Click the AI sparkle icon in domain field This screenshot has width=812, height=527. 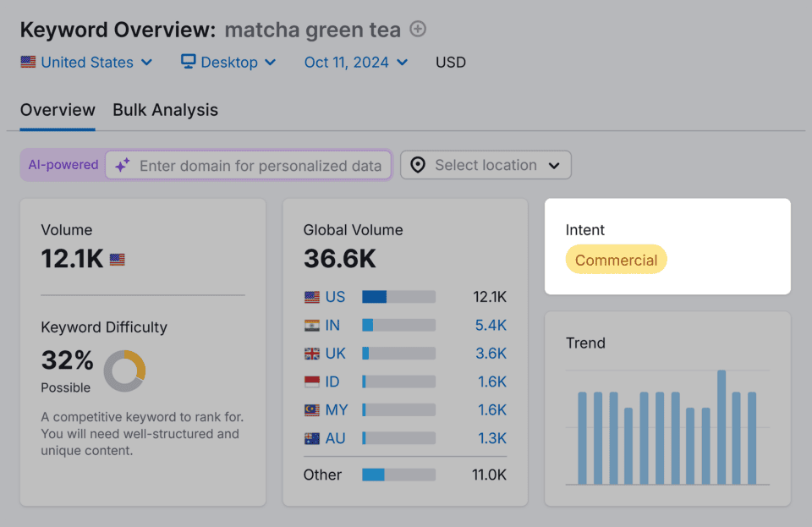123,166
